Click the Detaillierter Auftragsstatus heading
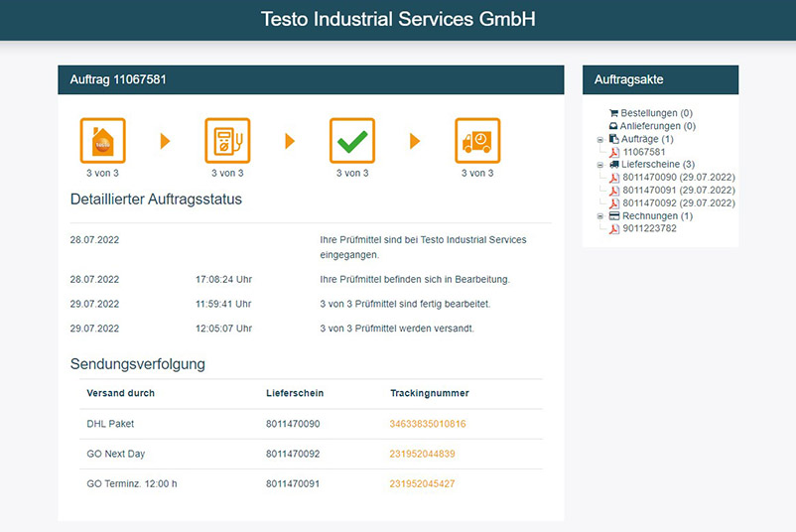The image size is (796, 532). [156, 199]
